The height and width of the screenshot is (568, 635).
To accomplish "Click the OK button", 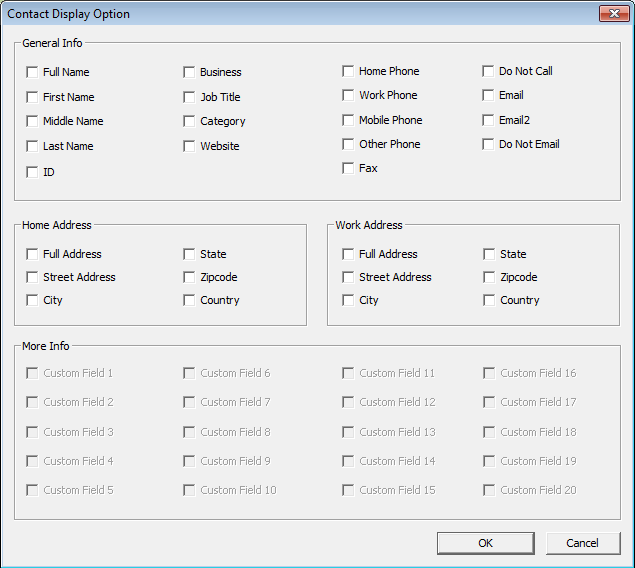I will [x=485, y=543].
